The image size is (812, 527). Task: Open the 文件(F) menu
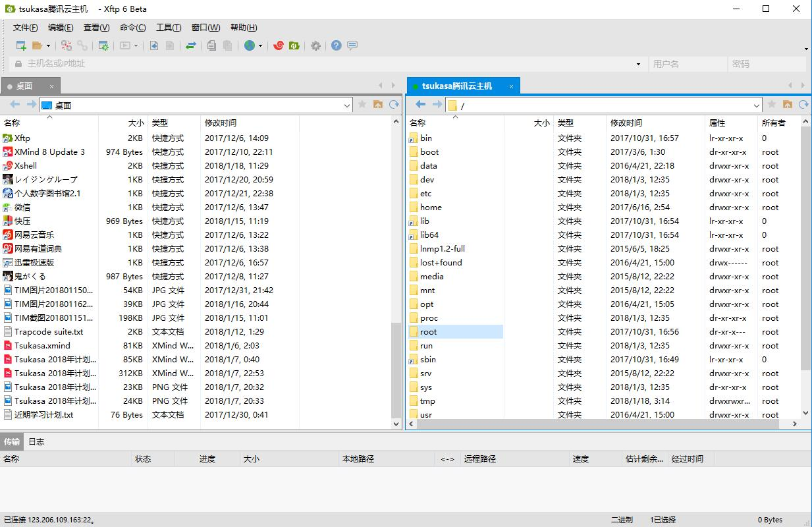pyautogui.click(x=26, y=28)
